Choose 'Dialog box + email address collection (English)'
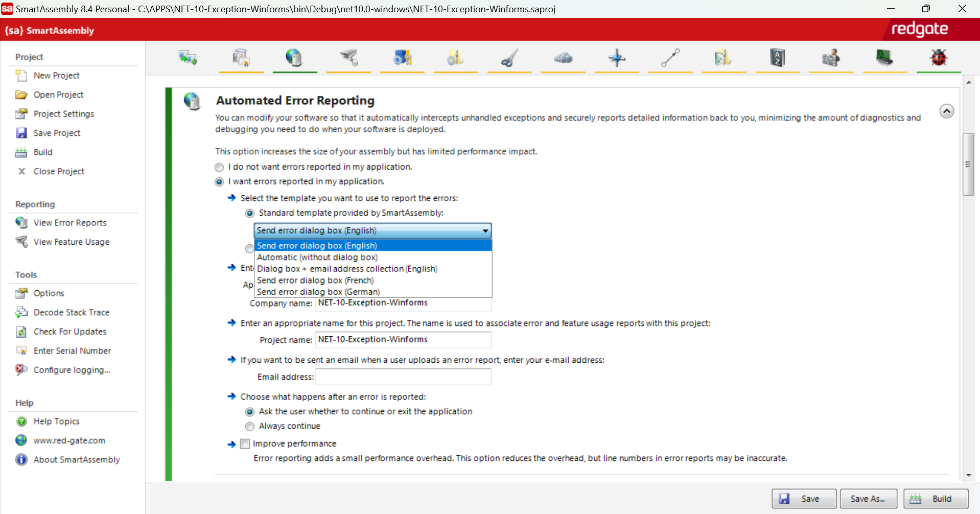Screen dimensions: 980x514 (x=373, y=269)
